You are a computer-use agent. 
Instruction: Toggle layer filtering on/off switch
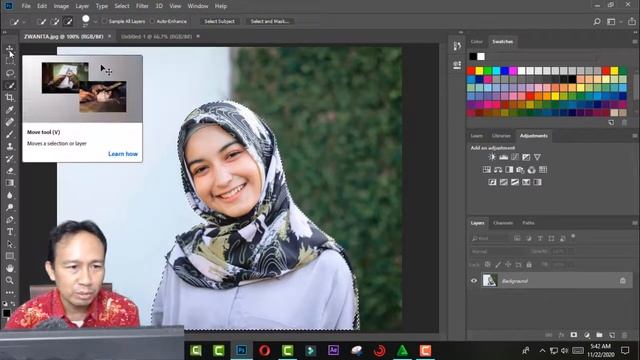pos(573,236)
